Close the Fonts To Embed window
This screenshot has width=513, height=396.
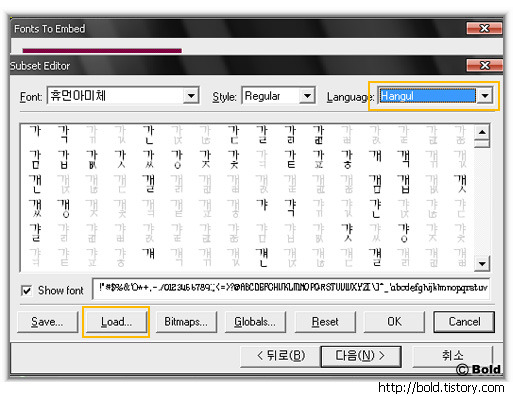[484, 28]
